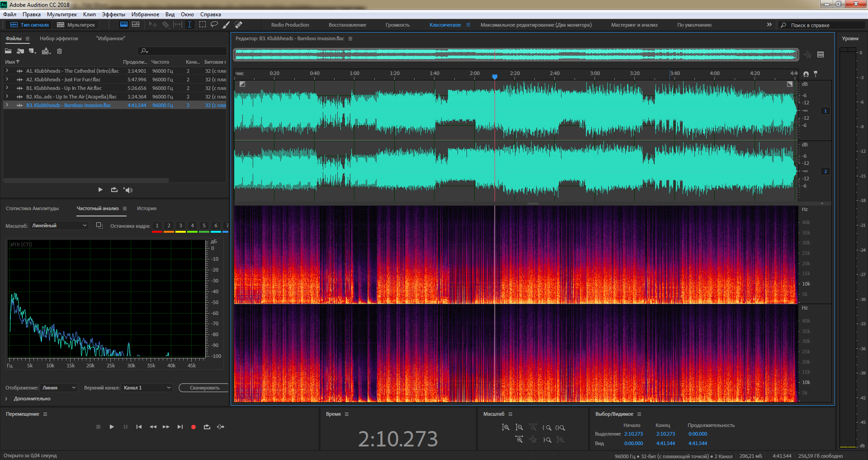Viewport: 868px width, 460px height.
Task: Expand B2. Up In The Air (Acapella).flac
Action: (7, 97)
